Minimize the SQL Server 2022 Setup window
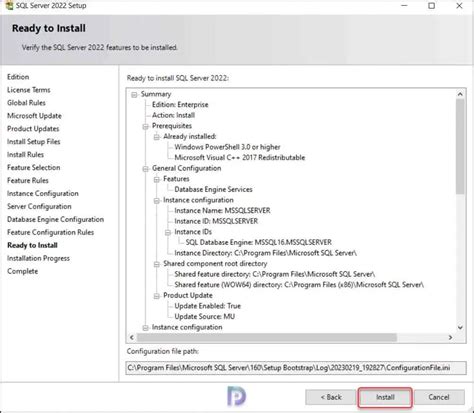The width and height of the screenshot is (474, 413). click(404, 6)
